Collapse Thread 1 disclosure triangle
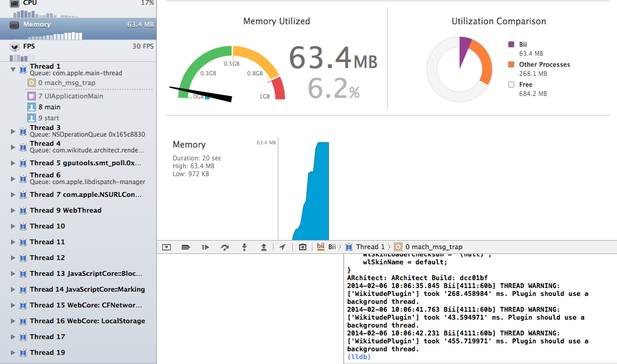617x364 pixels. (13, 70)
